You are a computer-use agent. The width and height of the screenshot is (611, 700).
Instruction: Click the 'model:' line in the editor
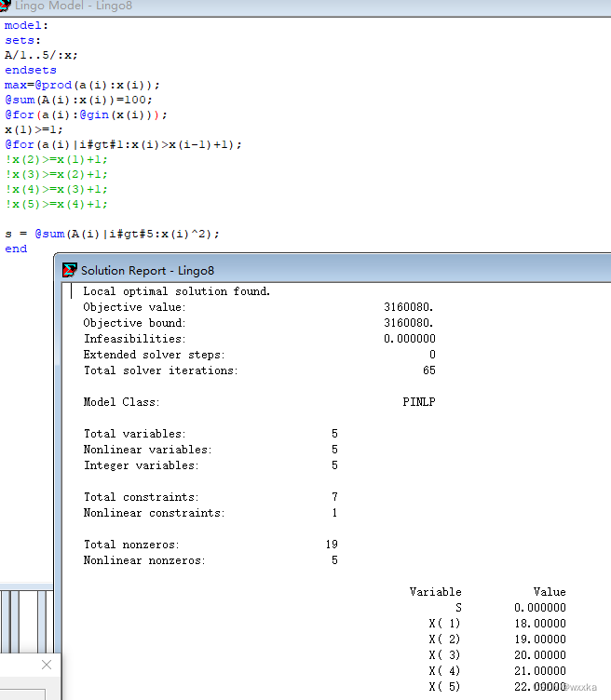click(26, 25)
